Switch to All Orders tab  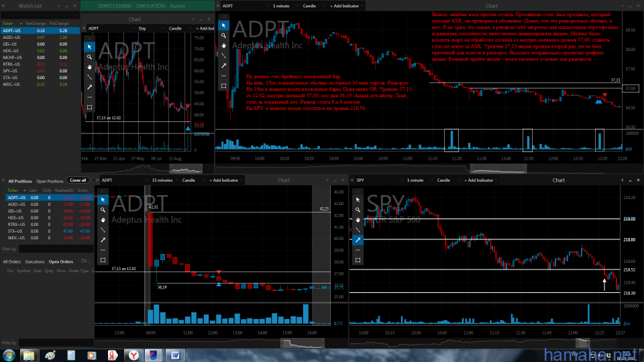point(12,261)
